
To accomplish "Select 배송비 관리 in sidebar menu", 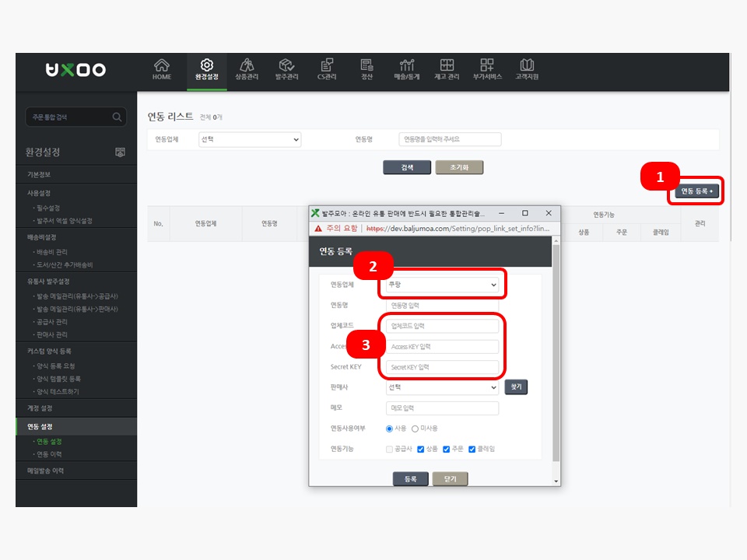I will pyautogui.click(x=51, y=252).
